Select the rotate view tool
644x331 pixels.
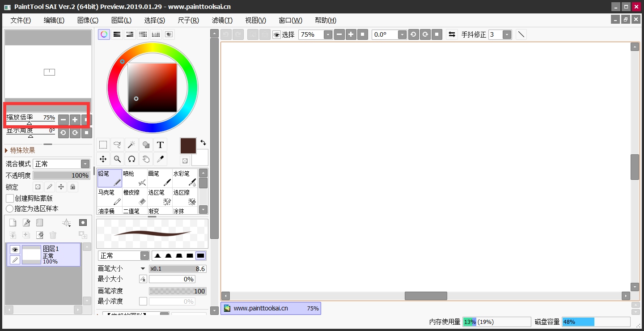click(131, 159)
